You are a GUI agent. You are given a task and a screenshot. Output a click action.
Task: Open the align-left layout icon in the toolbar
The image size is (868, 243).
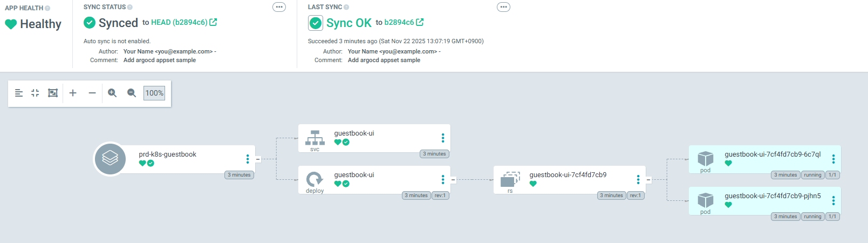[19, 93]
